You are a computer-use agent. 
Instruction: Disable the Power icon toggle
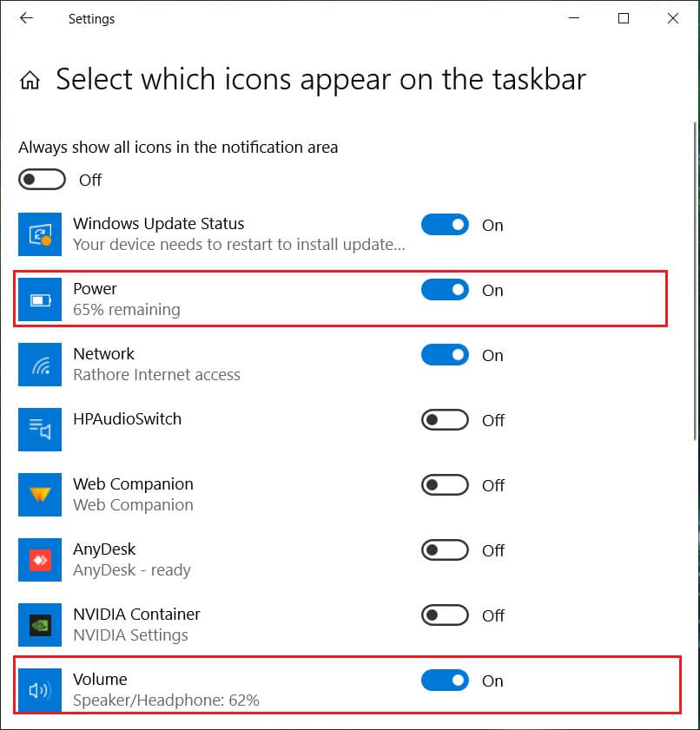[x=445, y=290]
